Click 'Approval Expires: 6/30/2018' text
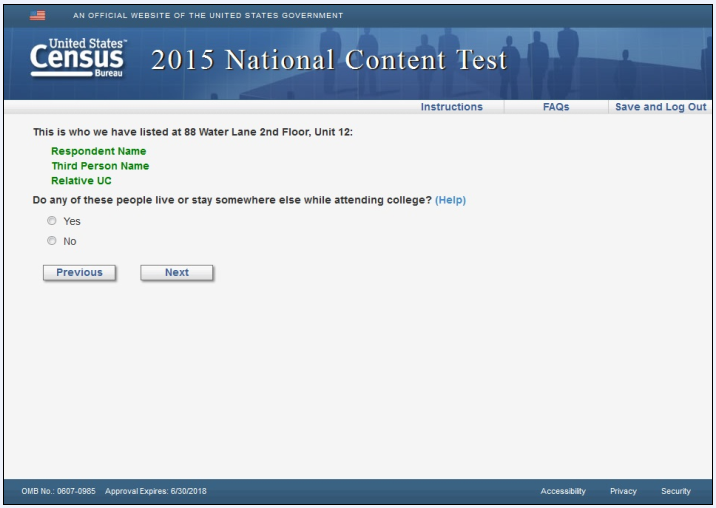This screenshot has width=716, height=508. 156,491
